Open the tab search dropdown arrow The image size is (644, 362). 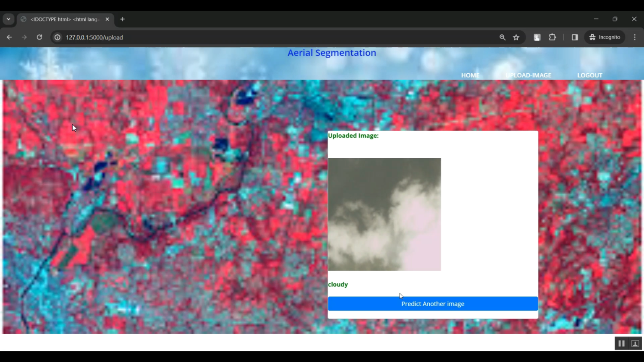pos(8,19)
